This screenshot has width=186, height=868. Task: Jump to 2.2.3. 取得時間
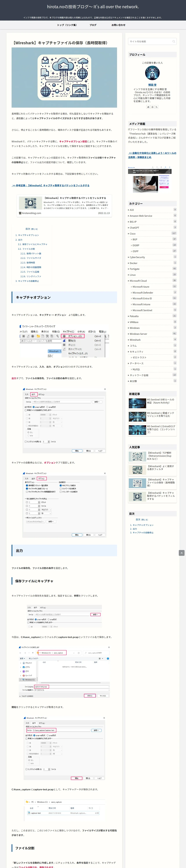(28, 262)
